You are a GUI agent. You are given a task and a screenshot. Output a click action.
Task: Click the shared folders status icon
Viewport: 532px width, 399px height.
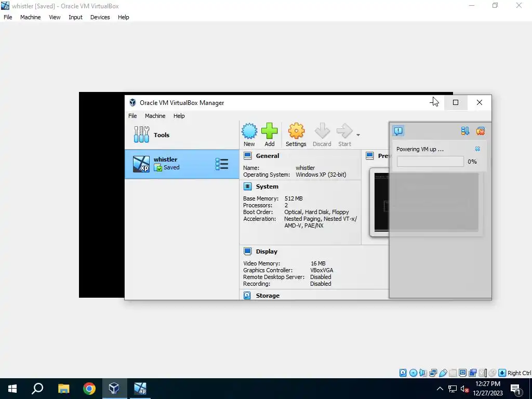point(453,373)
